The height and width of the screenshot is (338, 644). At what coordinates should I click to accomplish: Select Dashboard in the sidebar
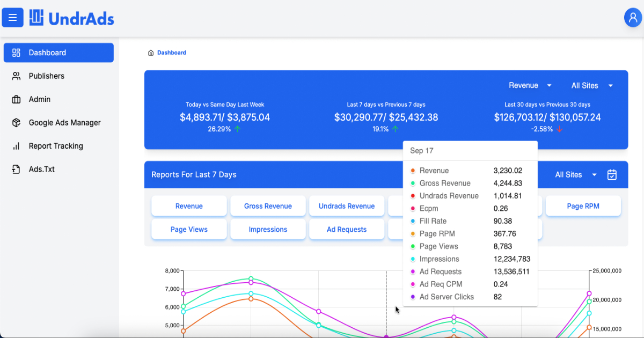[x=58, y=53]
